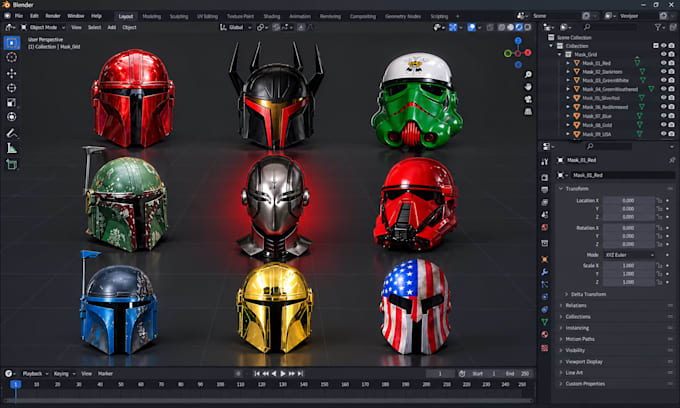Click the viewport pan hand icon
680x408 pixels.
pyautogui.click(x=528, y=87)
